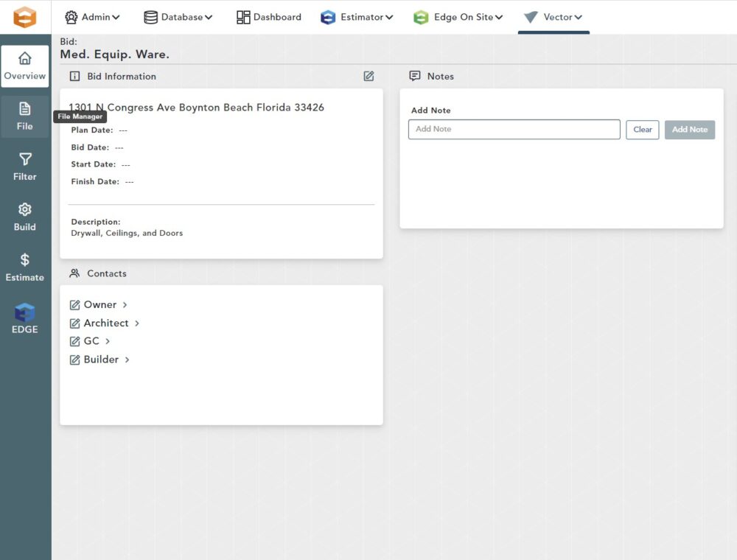Open the Estimate dollar icon in sidebar
This screenshot has height=560, width=737.
[x=25, y=260]
